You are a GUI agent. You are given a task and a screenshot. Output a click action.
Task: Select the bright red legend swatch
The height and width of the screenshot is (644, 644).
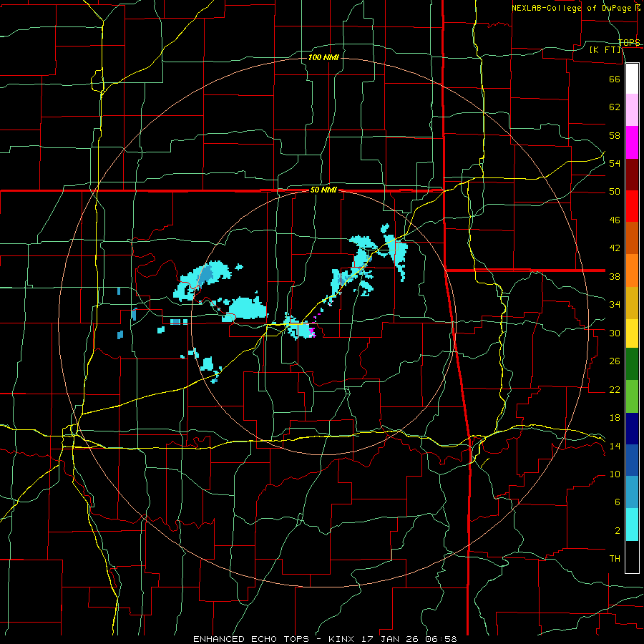pyautogui.click(x=632, y=206)
